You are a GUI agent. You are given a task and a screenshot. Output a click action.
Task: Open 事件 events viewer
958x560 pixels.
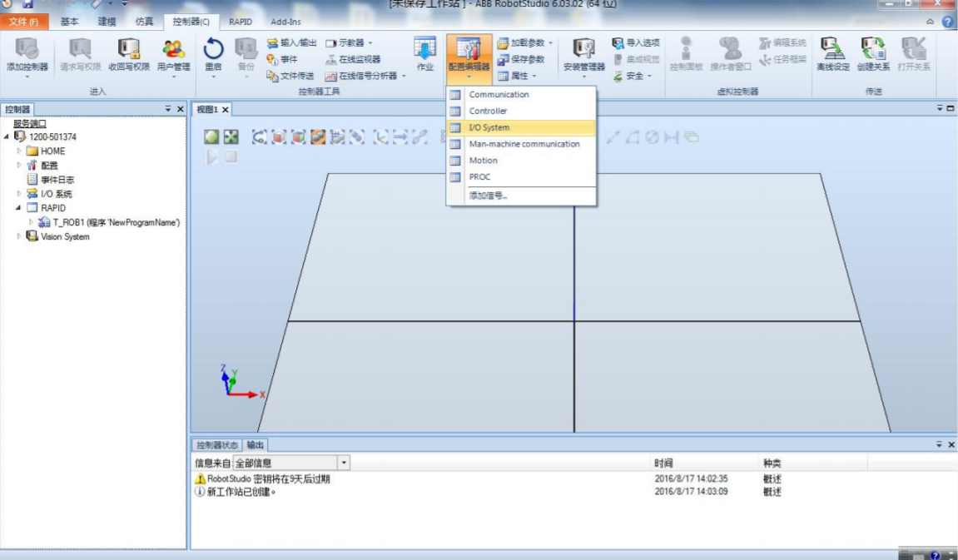tap(281, 59)
